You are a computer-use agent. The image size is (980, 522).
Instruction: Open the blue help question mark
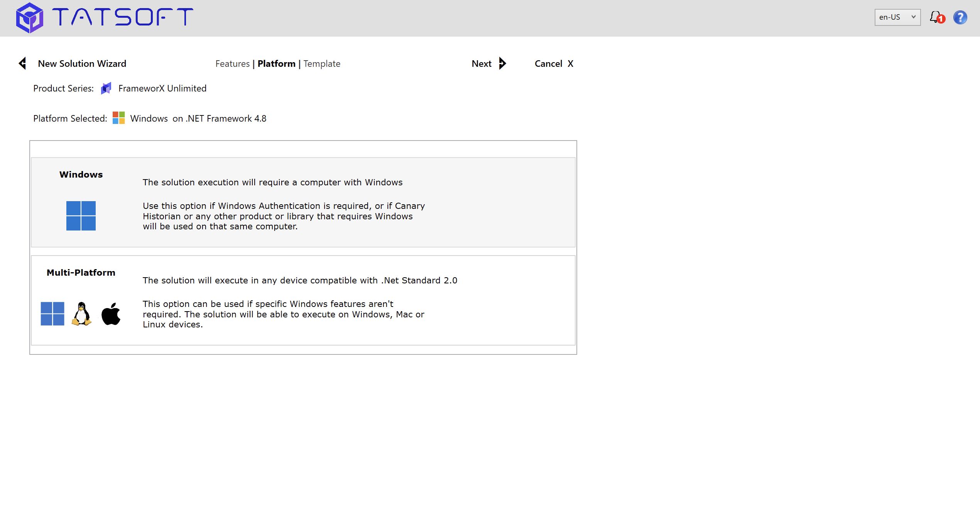(960, 17)
